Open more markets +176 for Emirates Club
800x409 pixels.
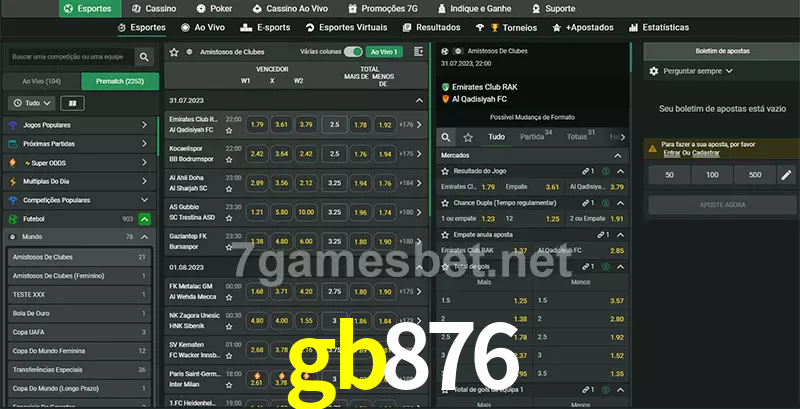click(411, 125)
